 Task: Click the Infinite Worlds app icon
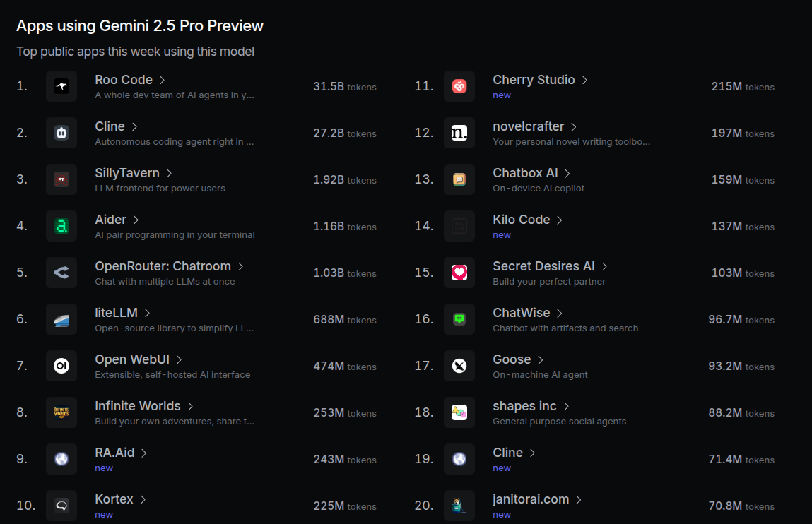click(x=61, y=412)
